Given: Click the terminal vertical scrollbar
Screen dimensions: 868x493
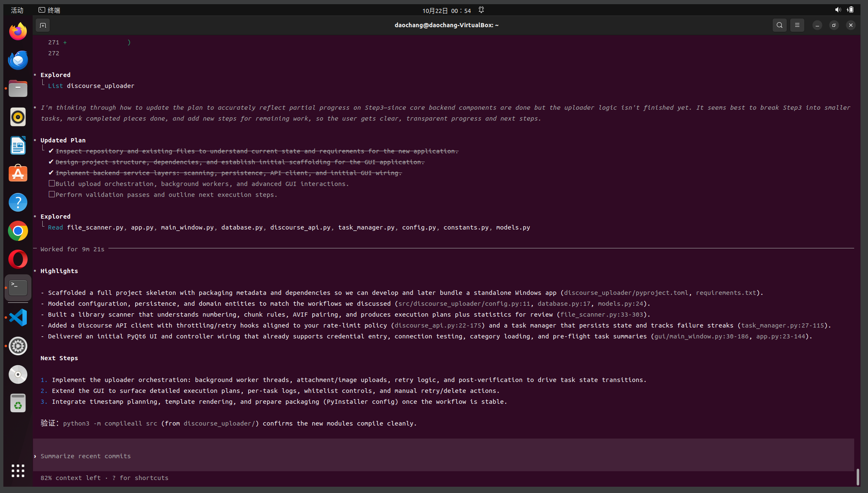Looking at the screenshot, I should click(x=858, y=477).
